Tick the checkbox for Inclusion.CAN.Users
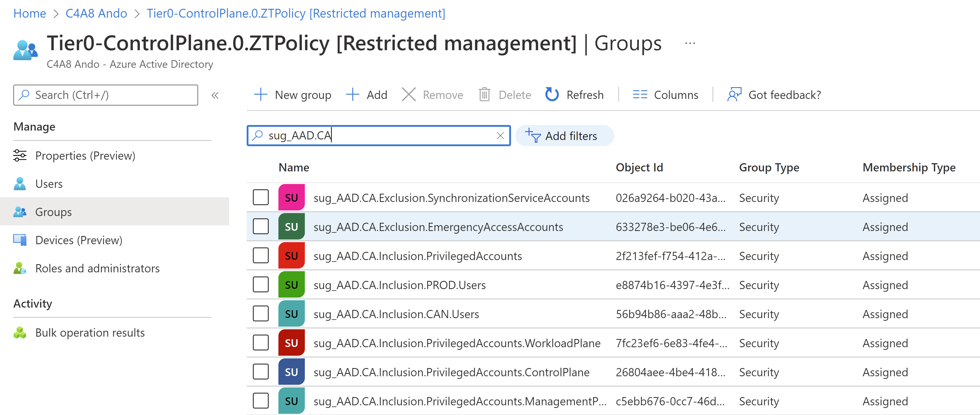The width and height of the screenshot is (980, 415). 260,313
